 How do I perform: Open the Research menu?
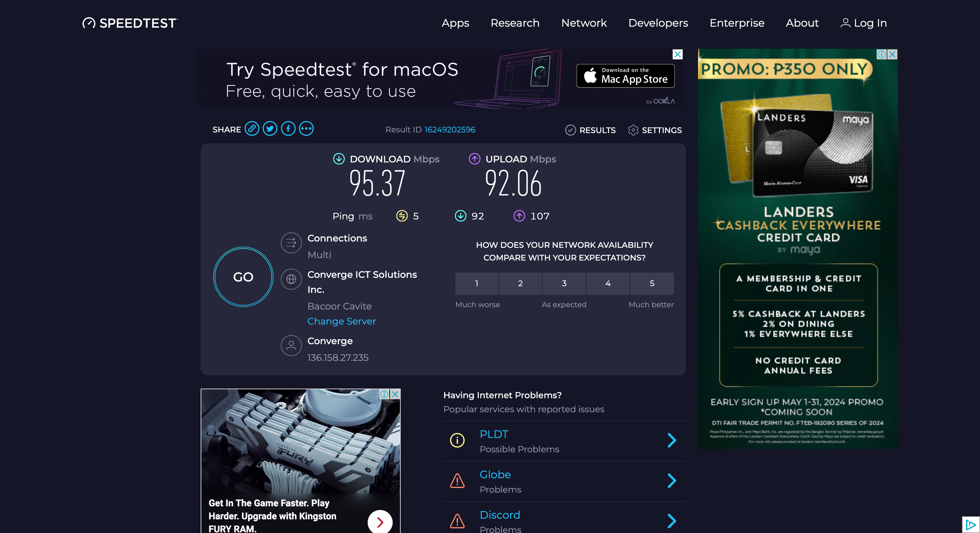point(515,23)
